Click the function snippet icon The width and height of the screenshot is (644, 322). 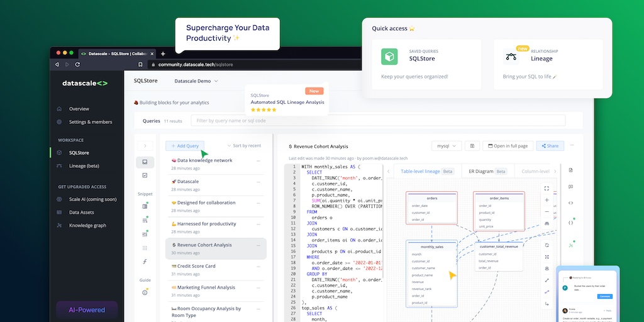pyautogui.click(x=145, y=262)
